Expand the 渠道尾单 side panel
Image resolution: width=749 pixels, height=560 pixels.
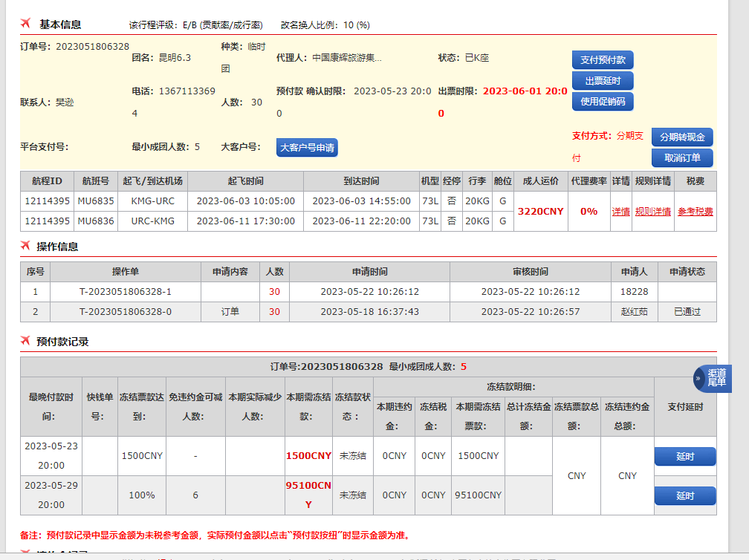click(x=716, y=378)
